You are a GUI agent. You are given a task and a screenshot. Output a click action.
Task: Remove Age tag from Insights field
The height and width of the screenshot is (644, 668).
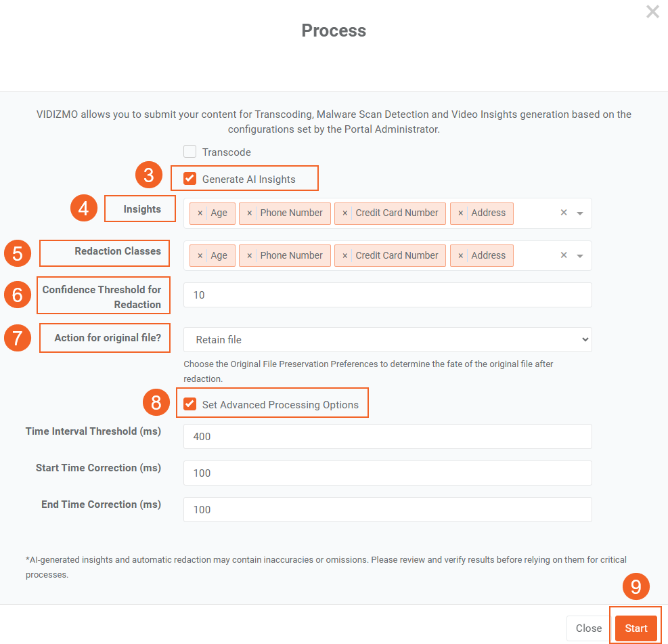tap(200, 213)
